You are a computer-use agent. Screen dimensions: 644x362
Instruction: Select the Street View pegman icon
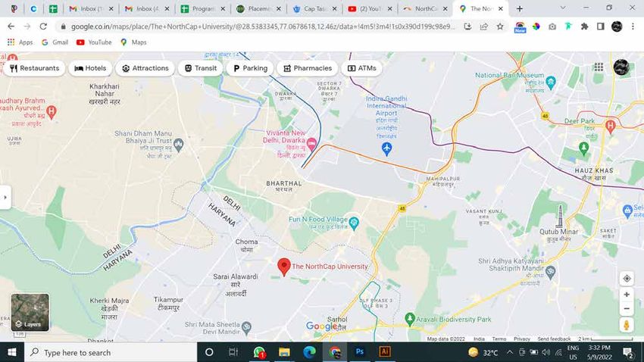point(627,325)
